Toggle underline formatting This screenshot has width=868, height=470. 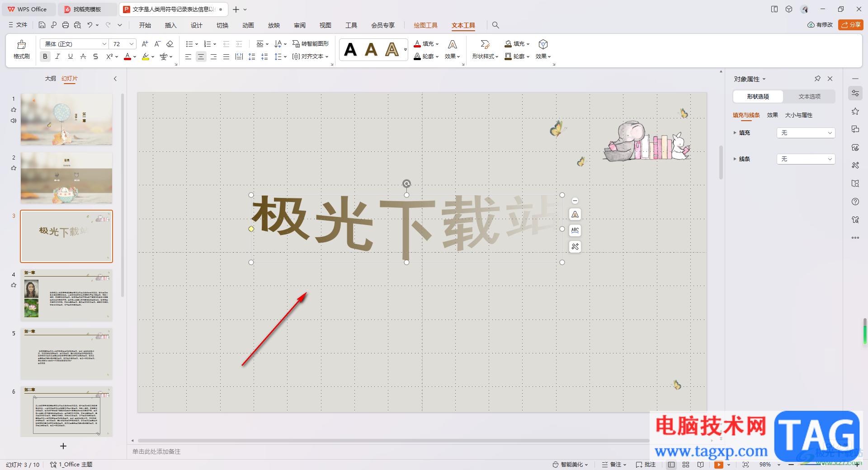70,56
